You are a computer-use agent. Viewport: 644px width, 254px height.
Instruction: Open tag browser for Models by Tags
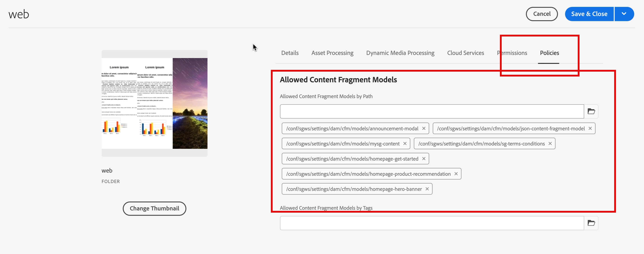point(591,223)
